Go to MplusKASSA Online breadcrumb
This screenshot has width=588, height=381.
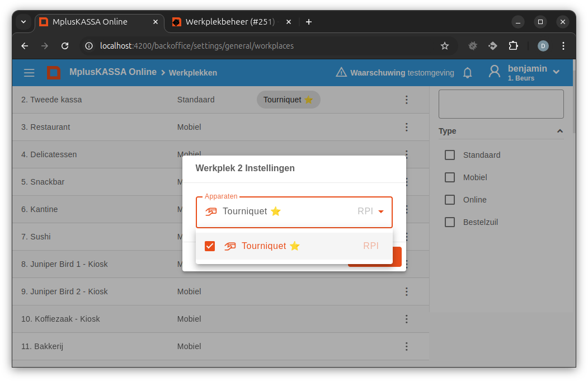click(113, 72)
